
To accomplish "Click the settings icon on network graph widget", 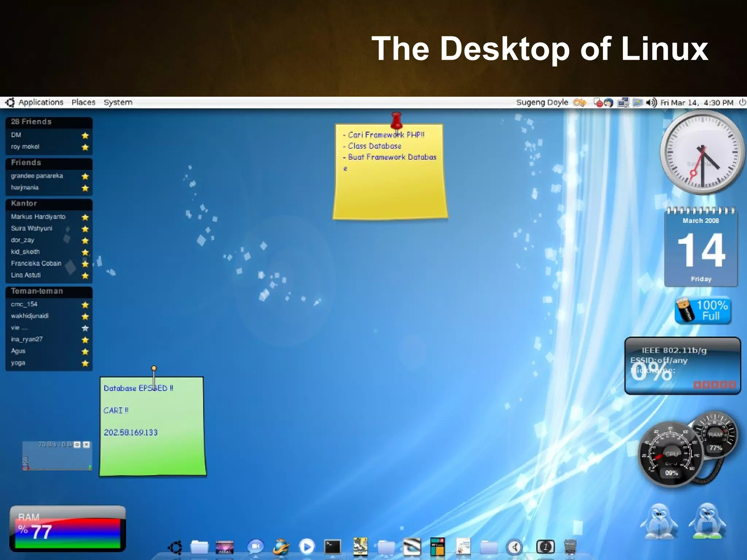I will point(77,444).
